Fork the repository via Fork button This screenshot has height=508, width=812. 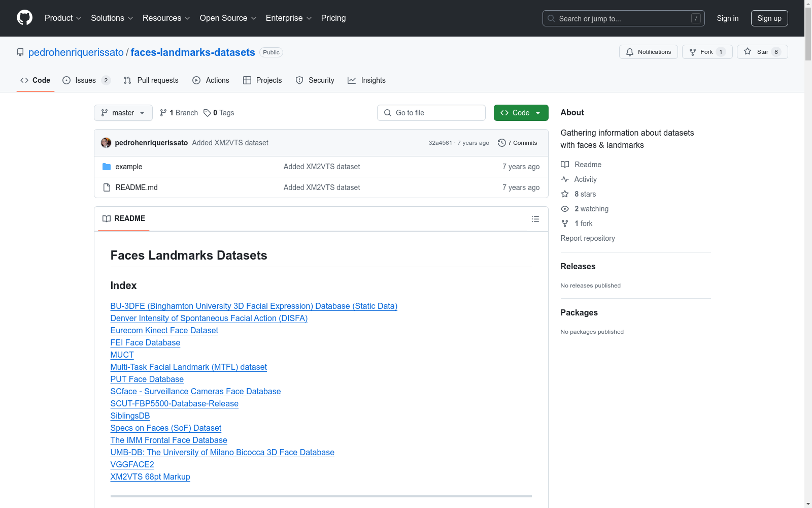[x=707, y=52]
